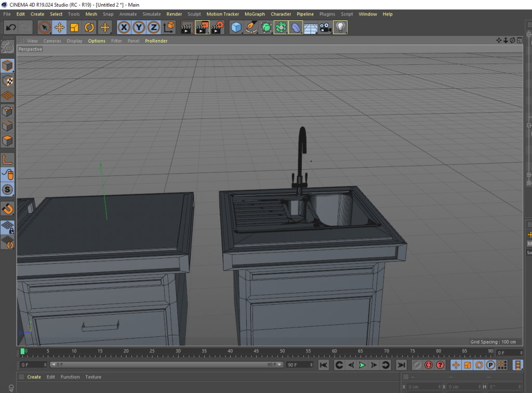Select the Move tool in the top toolbar

pos(59,28)
